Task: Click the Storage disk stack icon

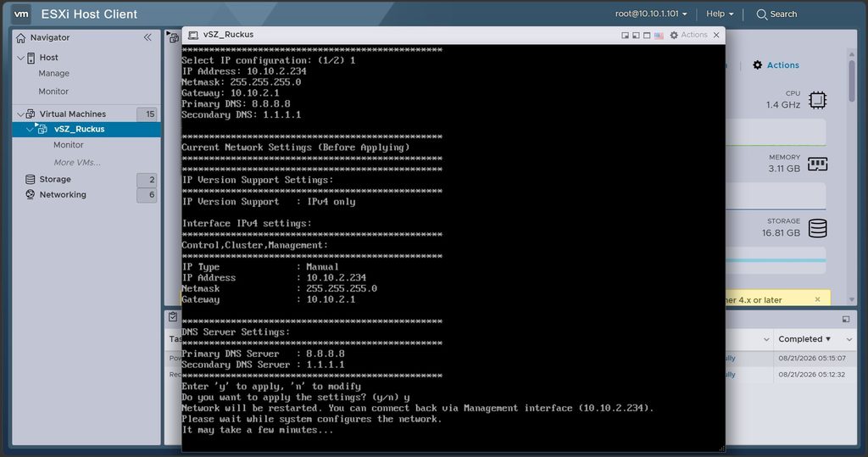Action: [x=818, y=228]
